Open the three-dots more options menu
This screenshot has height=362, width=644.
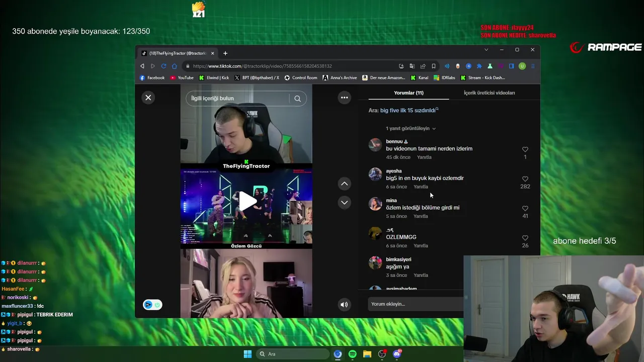click(x=344, y=98)
